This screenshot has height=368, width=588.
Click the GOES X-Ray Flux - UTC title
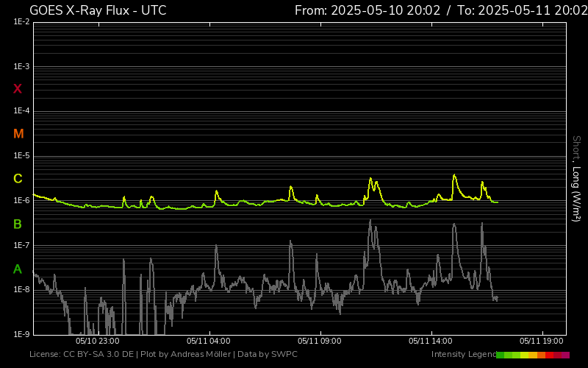click(x=98, y=10)
